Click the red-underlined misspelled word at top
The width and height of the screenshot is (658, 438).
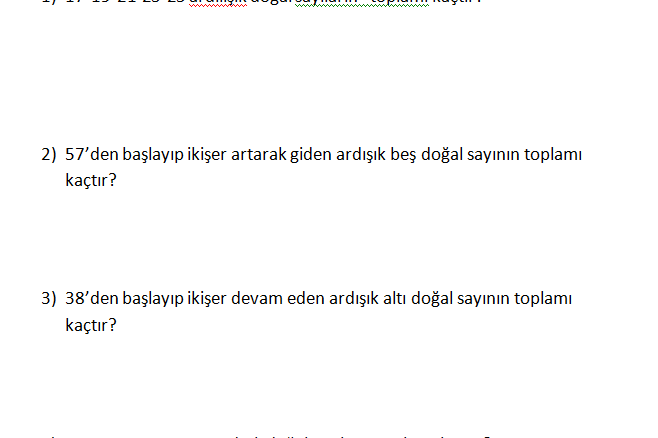218,2
